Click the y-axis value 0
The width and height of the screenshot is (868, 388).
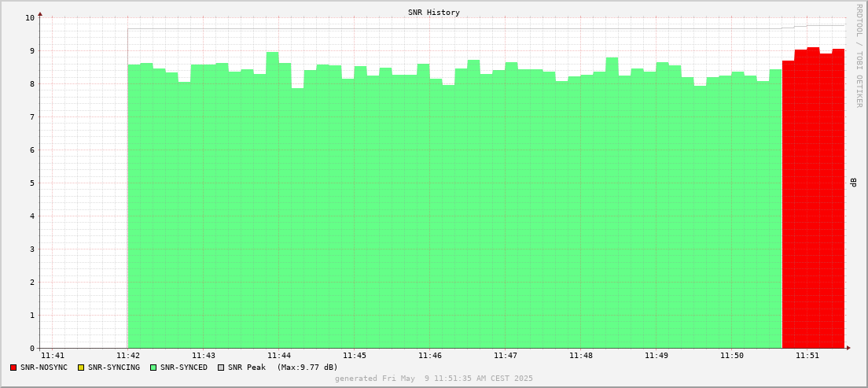[32, 349]
